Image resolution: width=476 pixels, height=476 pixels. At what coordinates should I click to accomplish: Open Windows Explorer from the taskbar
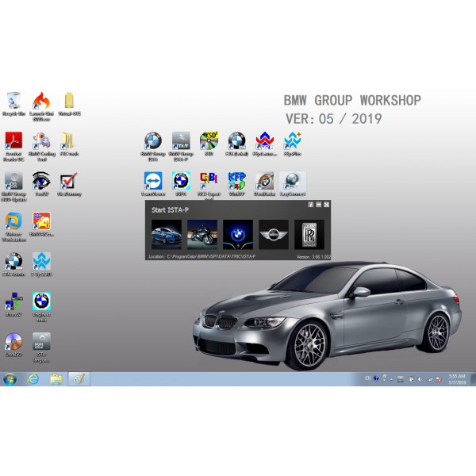pyautogui.click(x=56, y=379)
